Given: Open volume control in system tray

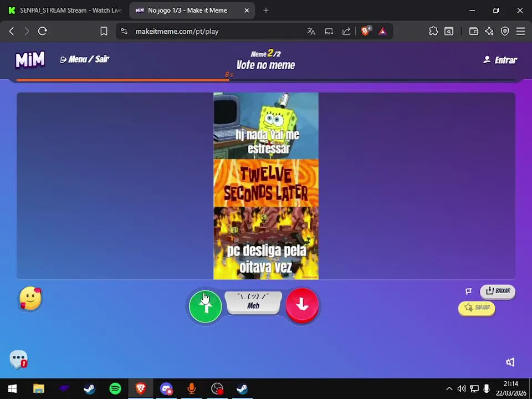Looking at the screenshot, I should [x=462, y=389].
